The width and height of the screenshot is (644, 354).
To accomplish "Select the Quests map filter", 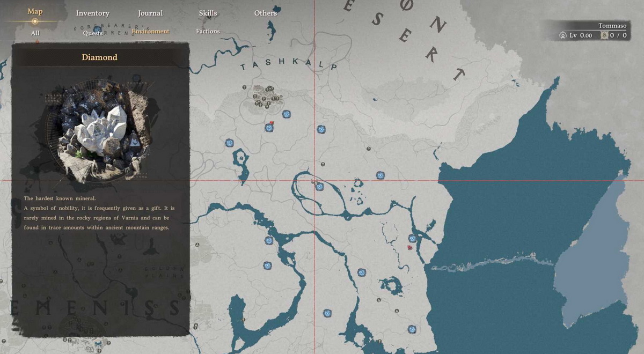I will [x=93, y=33].
